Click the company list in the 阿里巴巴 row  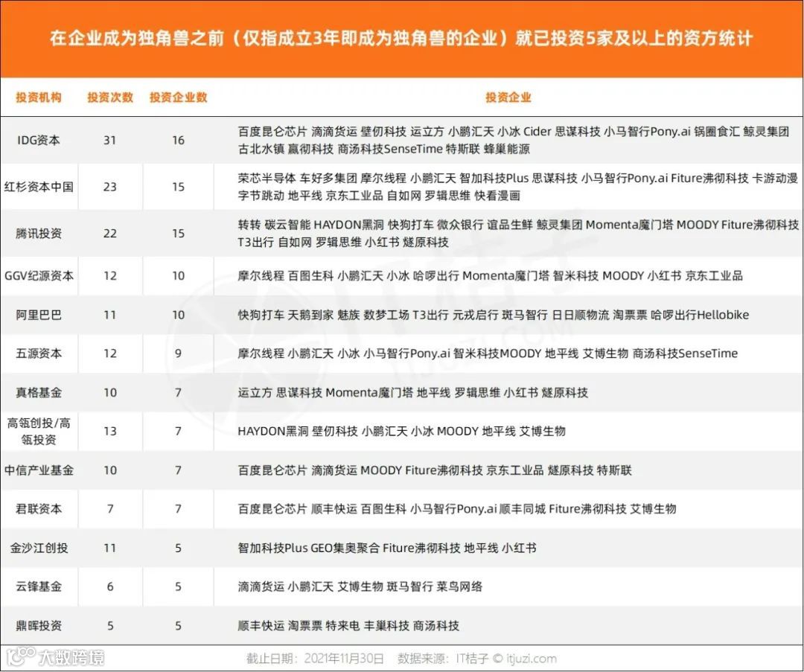point(494,315)
